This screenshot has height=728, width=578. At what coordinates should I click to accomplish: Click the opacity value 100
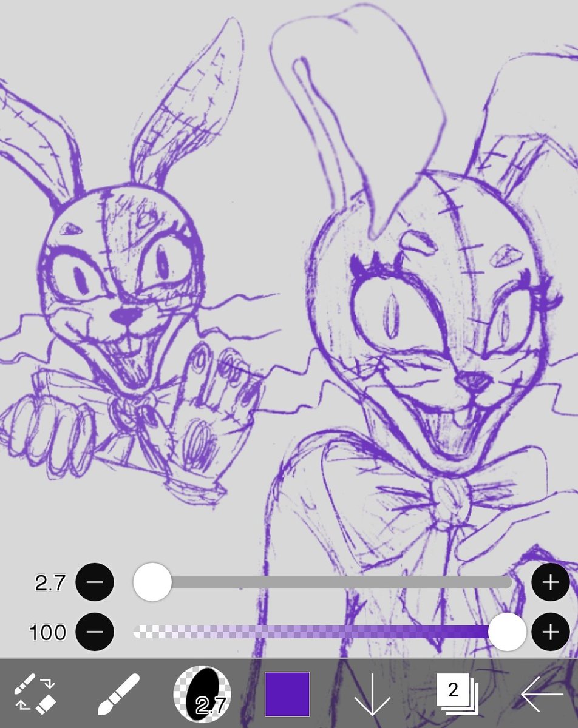click(47, 632)
